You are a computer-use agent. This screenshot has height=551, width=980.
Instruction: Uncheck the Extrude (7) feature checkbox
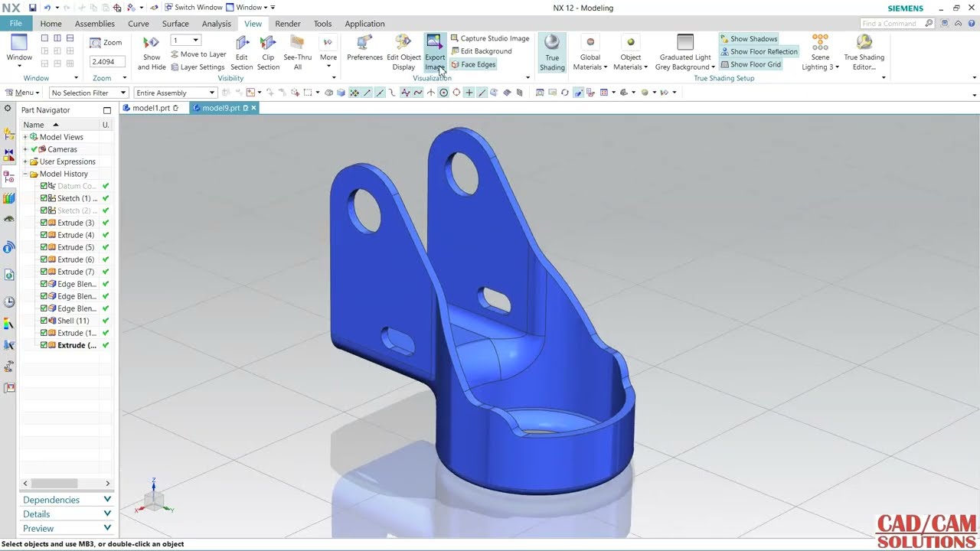click(x=44, y=272)
